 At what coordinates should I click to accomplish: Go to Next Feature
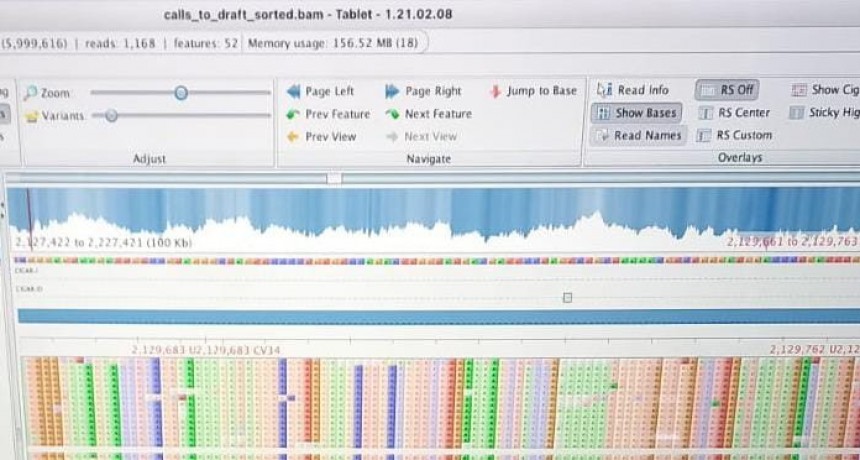click(428, 114)
